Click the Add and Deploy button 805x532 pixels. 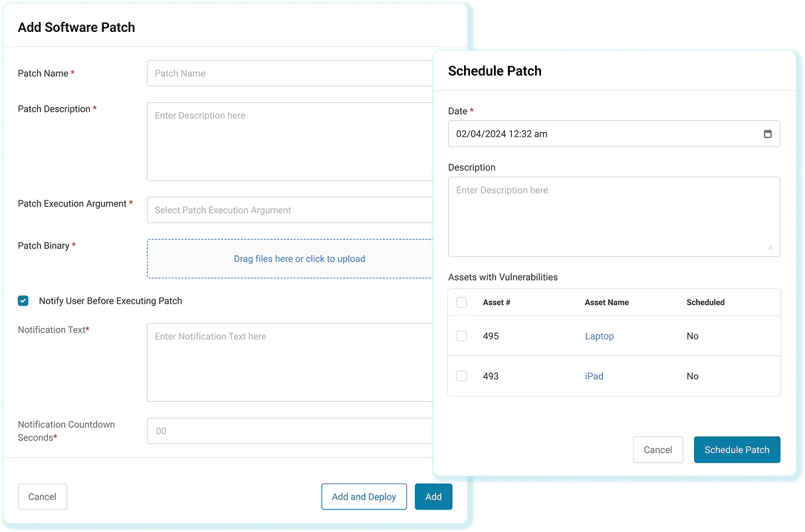pyautogui.click(x=364, y=497)
